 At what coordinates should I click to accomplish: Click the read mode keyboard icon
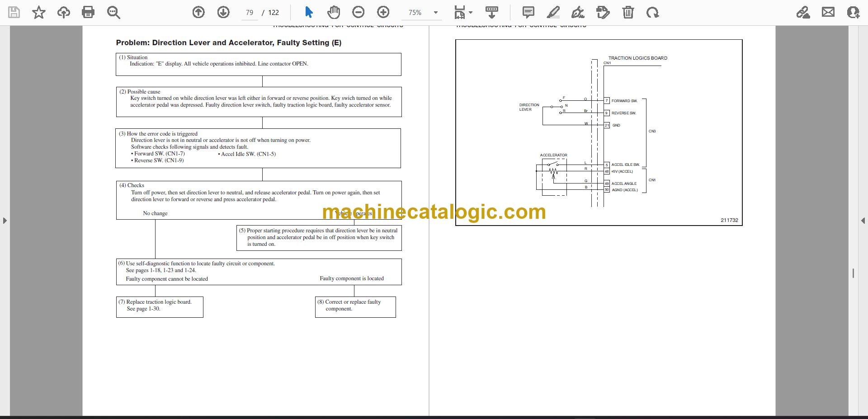coord(491,12)
